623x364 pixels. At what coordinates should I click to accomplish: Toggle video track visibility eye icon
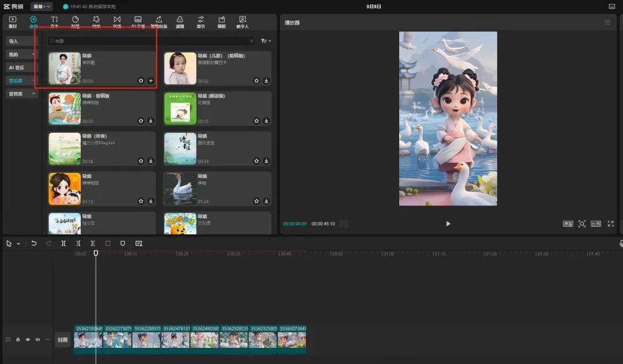[28, 340]
